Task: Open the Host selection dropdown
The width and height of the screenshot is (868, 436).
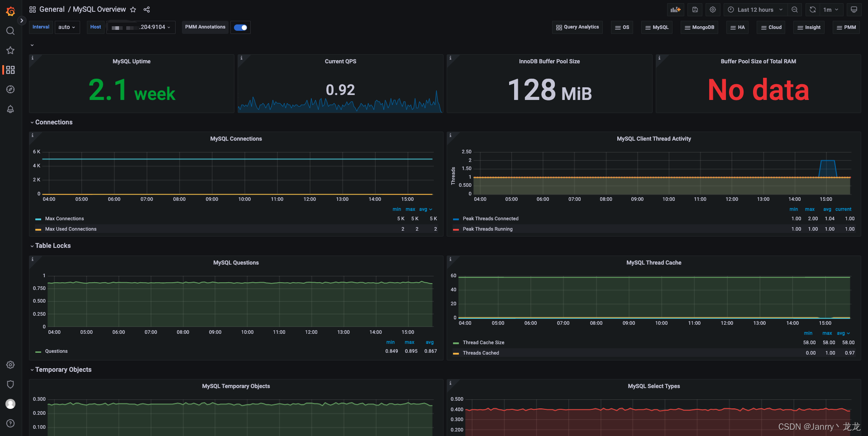Action: [141, 27]
